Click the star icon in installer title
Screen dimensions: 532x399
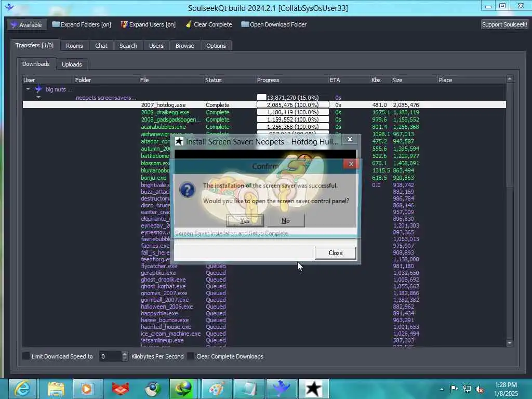[x=179, y=141]
